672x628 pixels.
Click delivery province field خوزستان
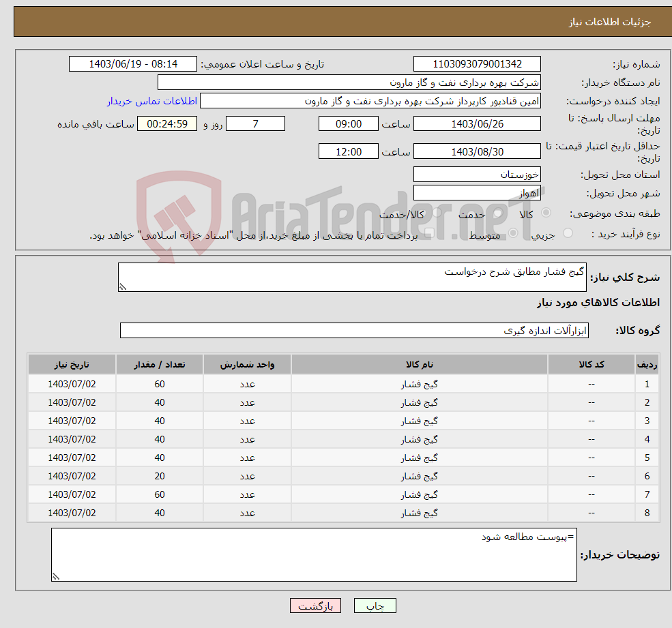click(477, 175)
